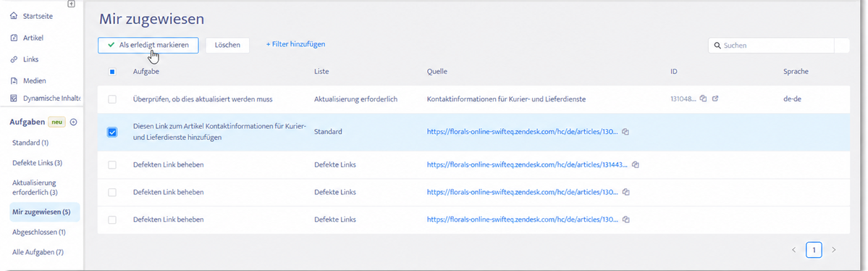Open the Medien section
This screenshot has width=868, height=271.
tap(34, 80)
